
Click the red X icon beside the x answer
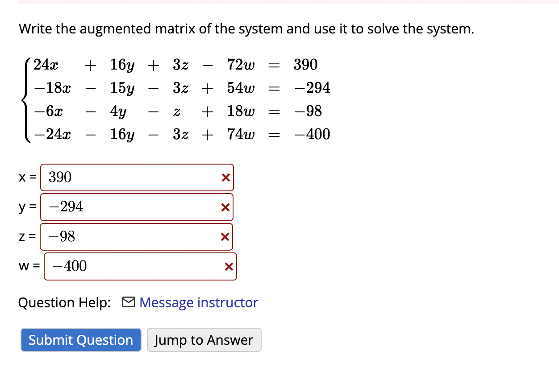click(x=225, y=177)
